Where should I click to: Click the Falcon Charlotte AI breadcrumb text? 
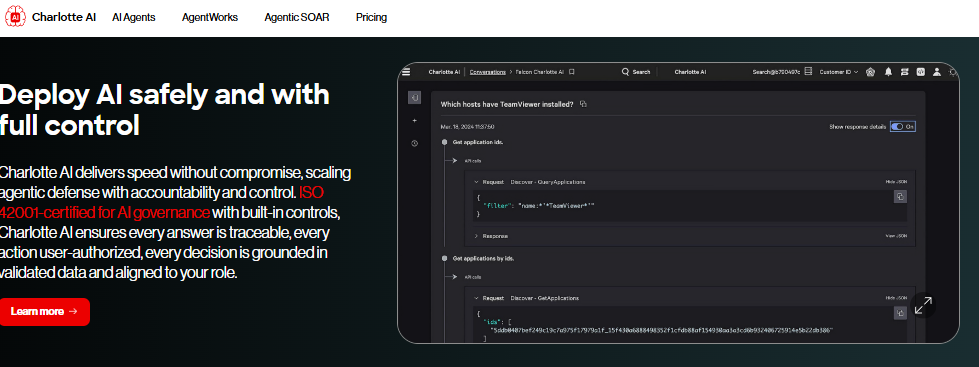pos(539,72)
